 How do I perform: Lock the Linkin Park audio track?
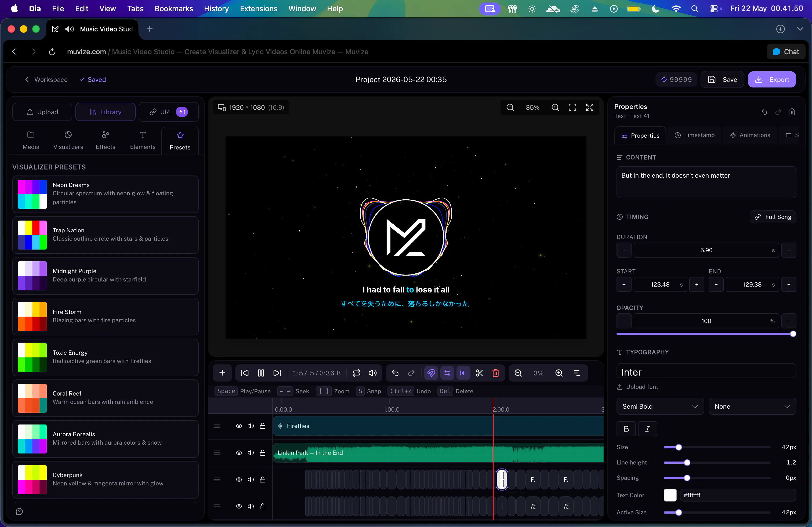pyautogui.click(x=262, y=452)
